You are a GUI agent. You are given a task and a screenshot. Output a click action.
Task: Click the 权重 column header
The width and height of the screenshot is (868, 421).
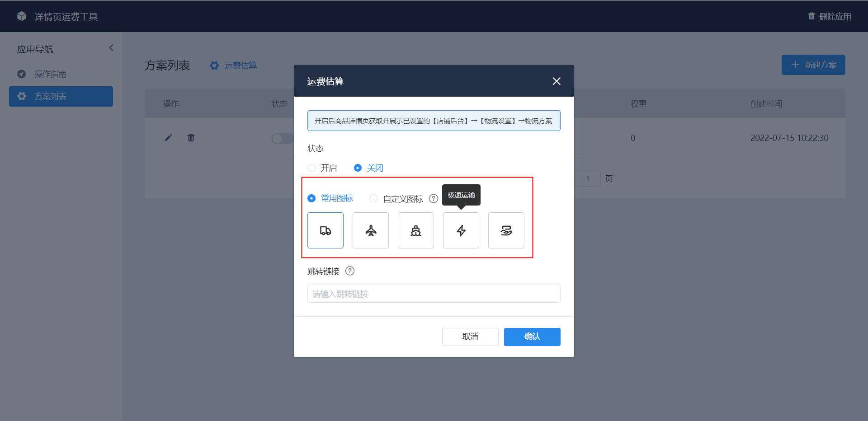[x=638, y=103]
